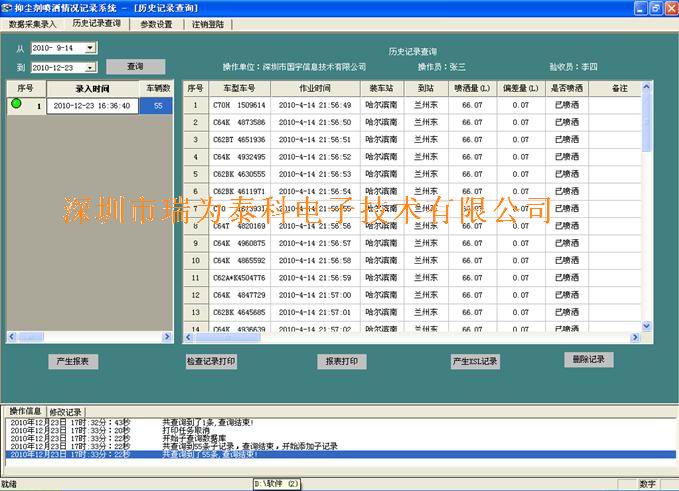Open the 参数设置 tab

point(156,24)
